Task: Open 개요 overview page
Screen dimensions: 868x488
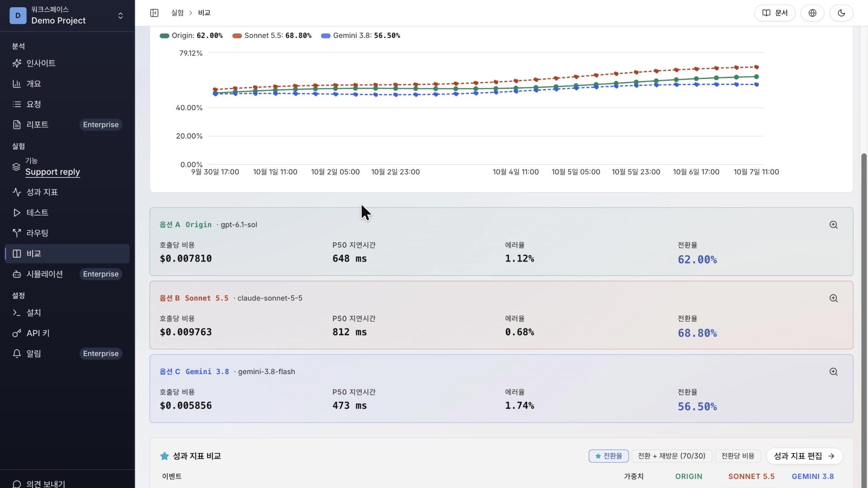Action: [x=67, y=84]
